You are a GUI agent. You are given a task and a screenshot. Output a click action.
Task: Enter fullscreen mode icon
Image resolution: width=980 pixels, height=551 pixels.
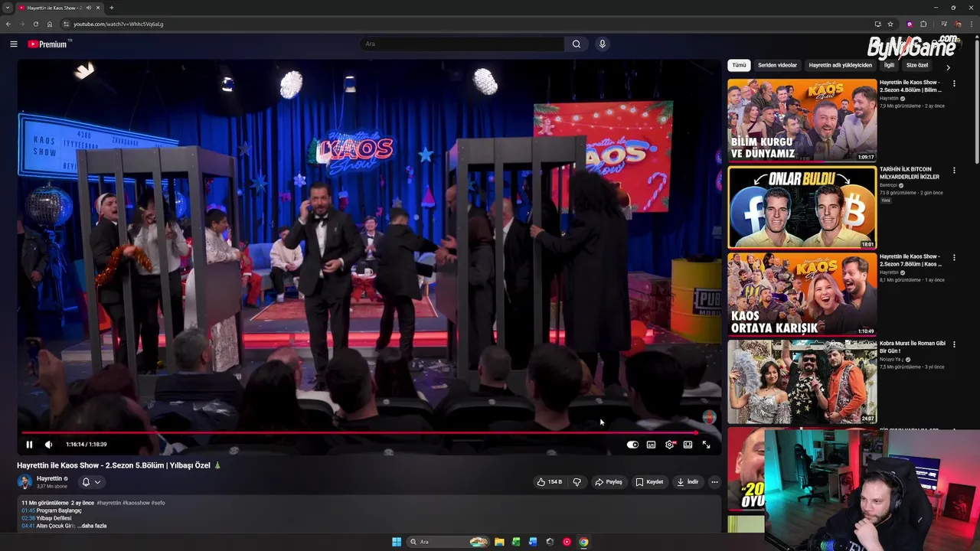(706, 445)
